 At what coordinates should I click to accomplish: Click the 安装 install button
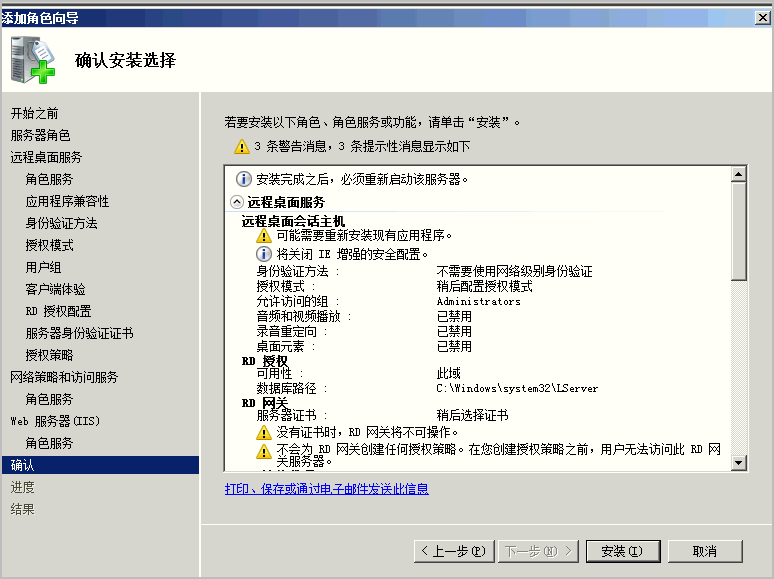[623, 551]
